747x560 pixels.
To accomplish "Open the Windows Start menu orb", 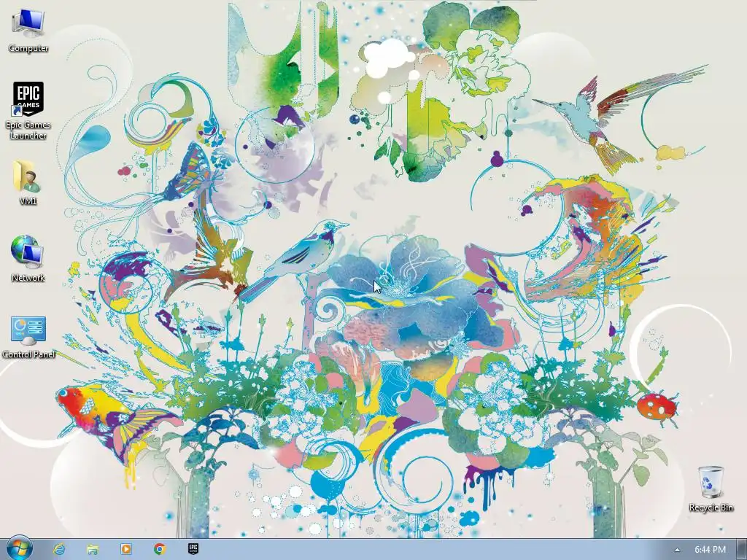I will [19, 548].
